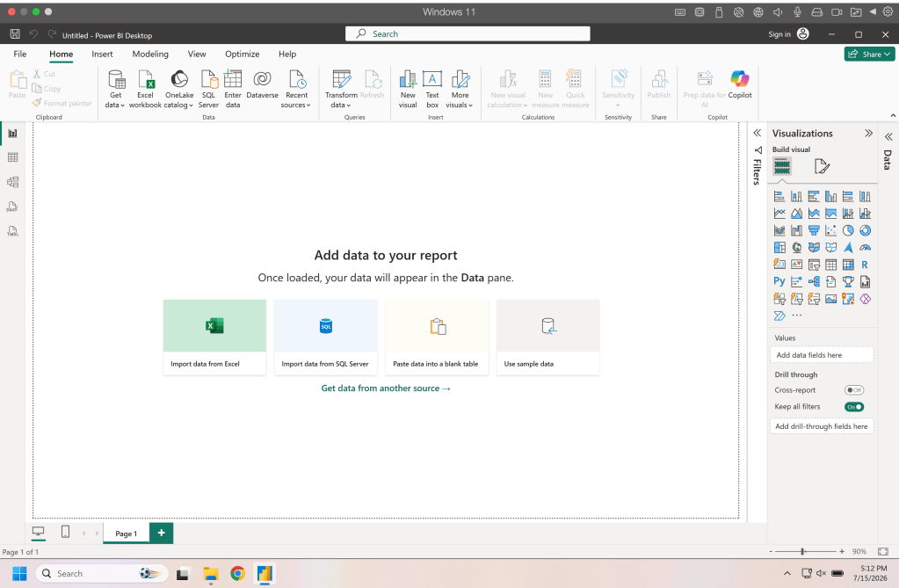Click the Save icon in title bar
Screen dimensions: 899x588
tap(15, 34)
